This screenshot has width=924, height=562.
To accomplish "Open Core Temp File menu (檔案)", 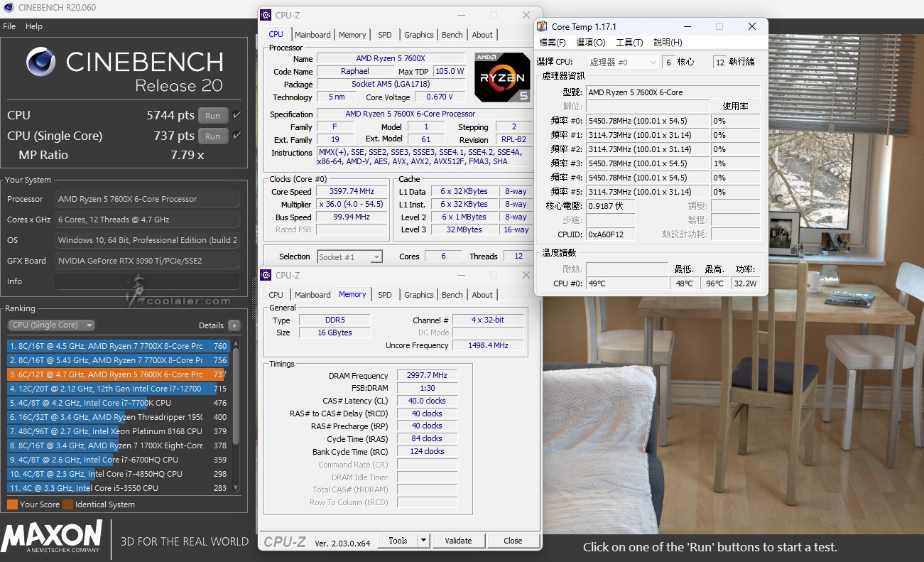I will pyautogui.click(x=553, y=43).
